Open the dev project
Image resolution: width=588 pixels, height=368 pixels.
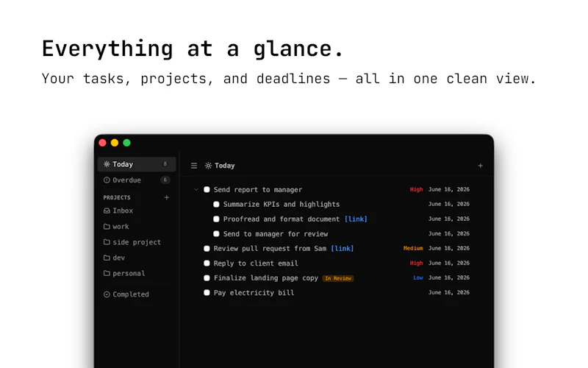point(137,258)
